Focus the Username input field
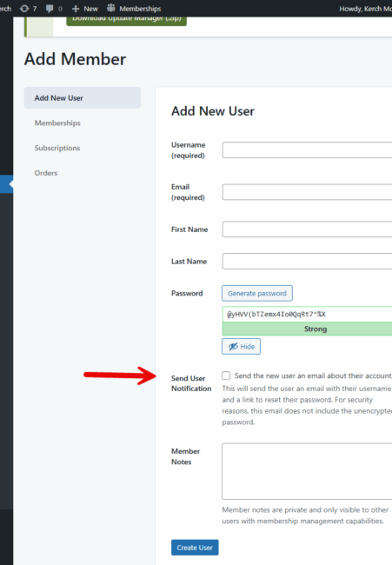This screenshot has height=565, width=392. pos(307,150)
